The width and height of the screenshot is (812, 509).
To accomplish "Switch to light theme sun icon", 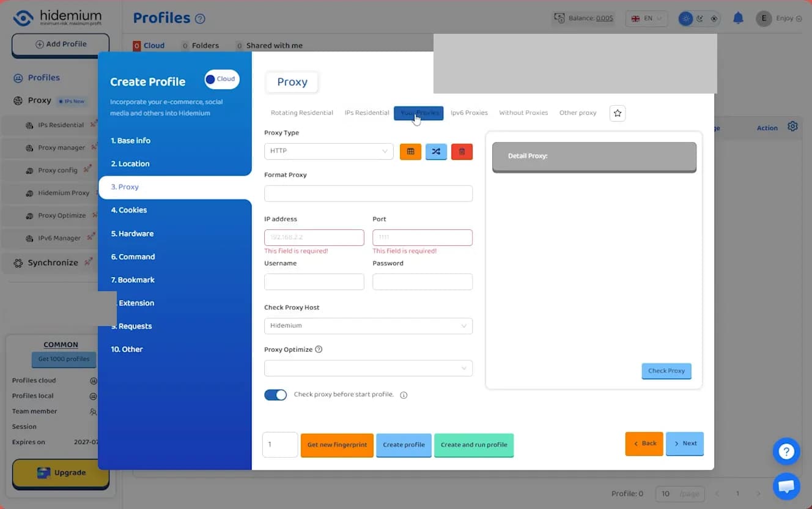I will [686, 18].
